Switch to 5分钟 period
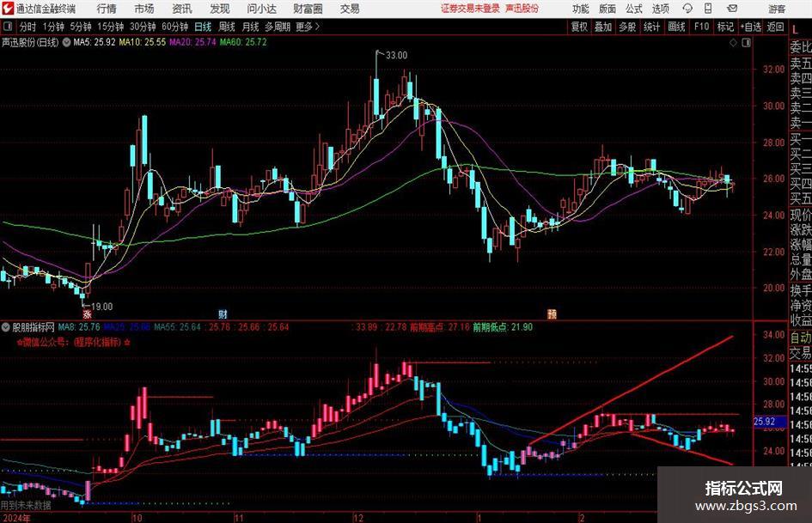The image size is (812, 523). tap(81, 27)
